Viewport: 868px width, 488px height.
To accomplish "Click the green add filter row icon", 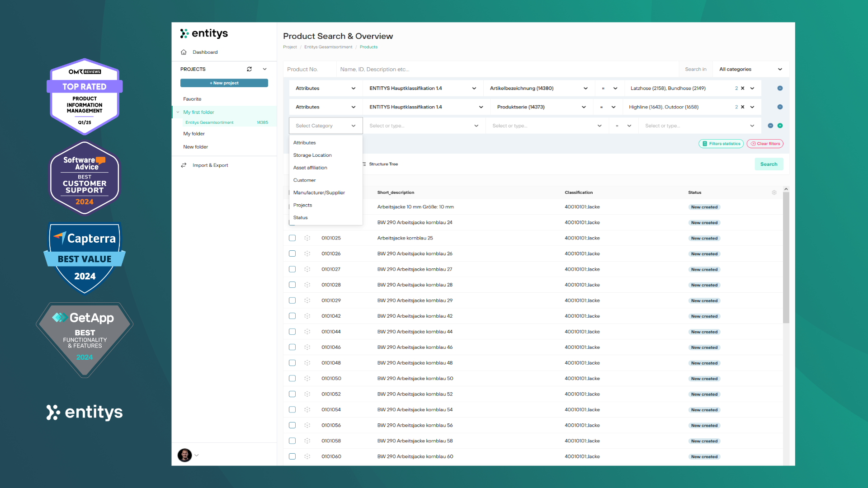I will tap(780, 126).
